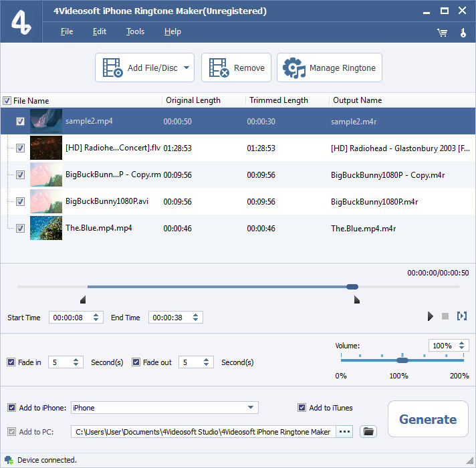476x468 pixels.
Task: Open the output folder icon
Action: 368,431
